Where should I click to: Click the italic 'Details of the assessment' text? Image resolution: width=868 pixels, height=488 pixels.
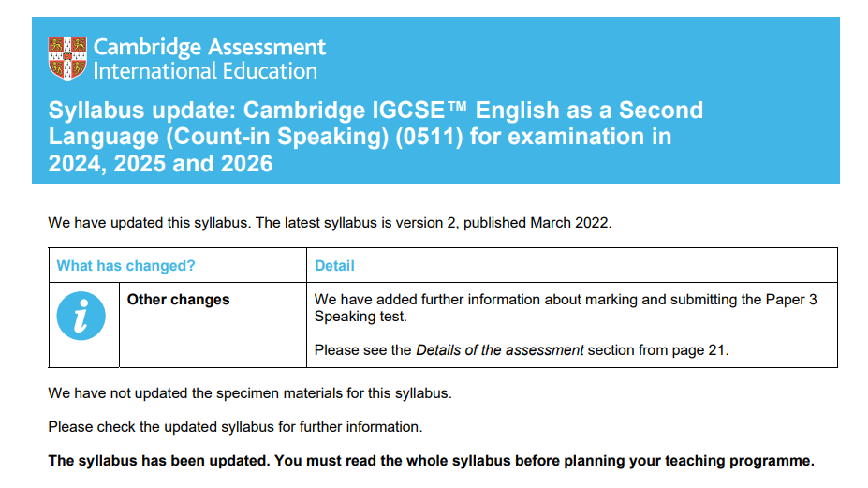click(x=500, y=350)
